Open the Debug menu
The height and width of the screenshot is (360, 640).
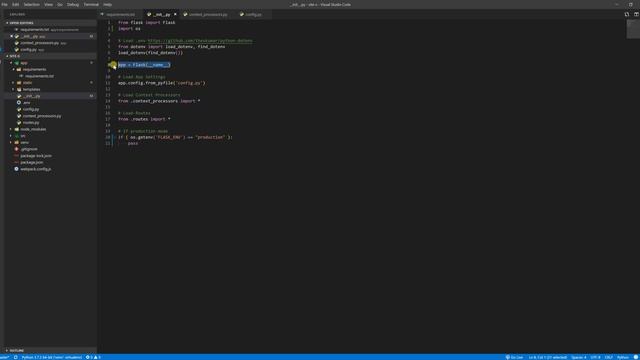pos(73,4)
